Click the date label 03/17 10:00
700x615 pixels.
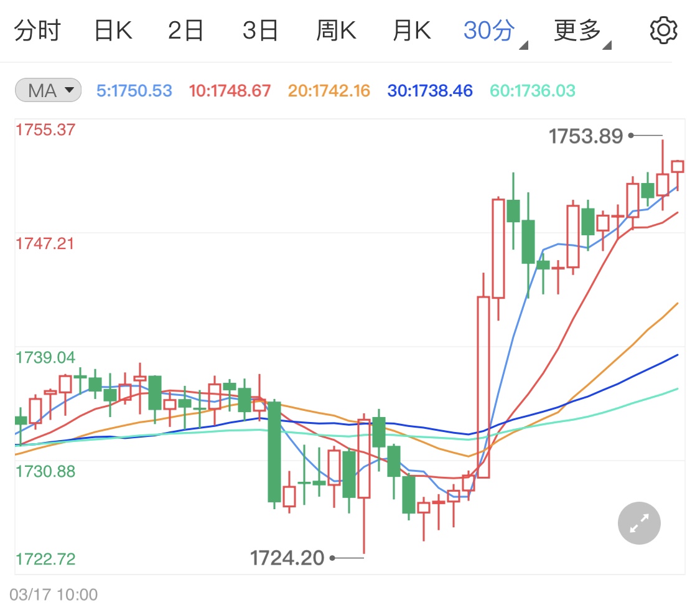point(54,595)
